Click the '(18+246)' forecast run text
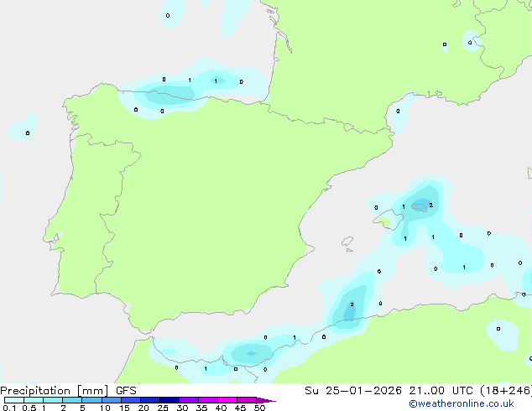 pos(506,391)
